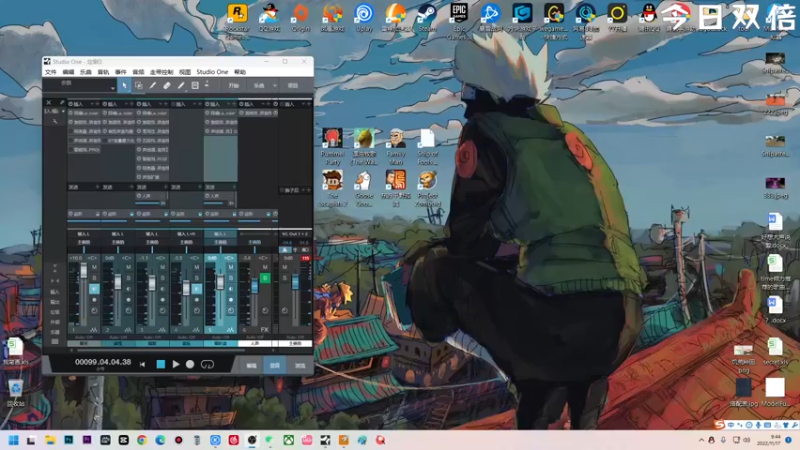Select the Range tool next to the Arrow tool
Screen dimensions: 800x450
coord(138,86)
